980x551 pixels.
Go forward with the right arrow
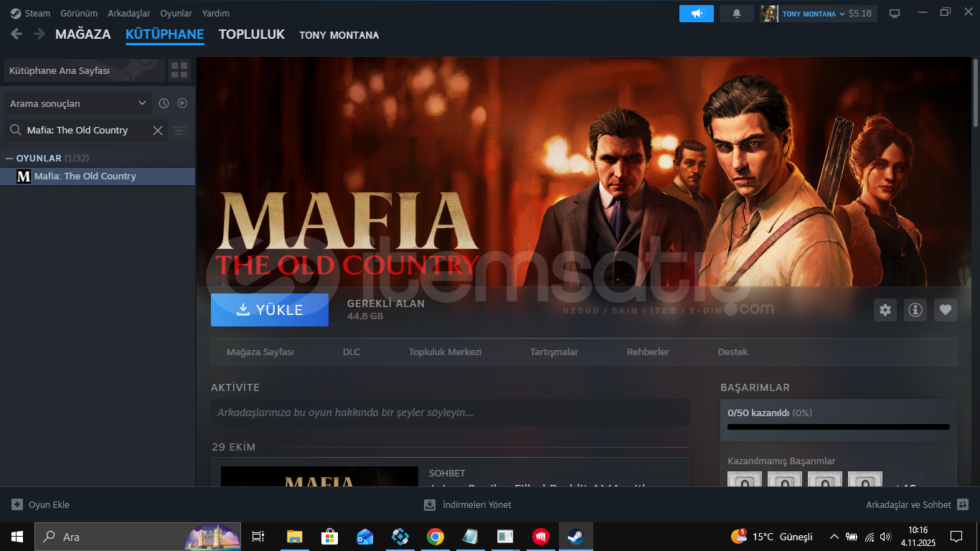[39, 34]
